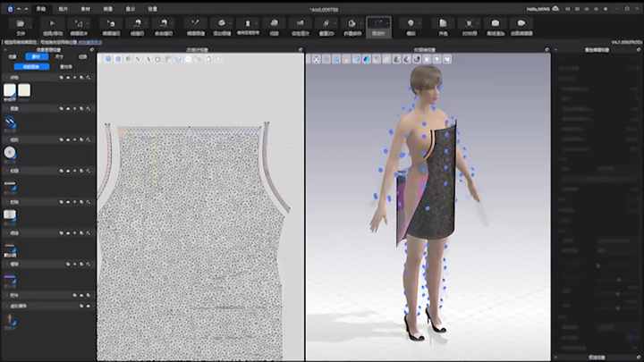
Task: Click the leftmost grid icon in 3D window toolbar
Action: point(317,60)
